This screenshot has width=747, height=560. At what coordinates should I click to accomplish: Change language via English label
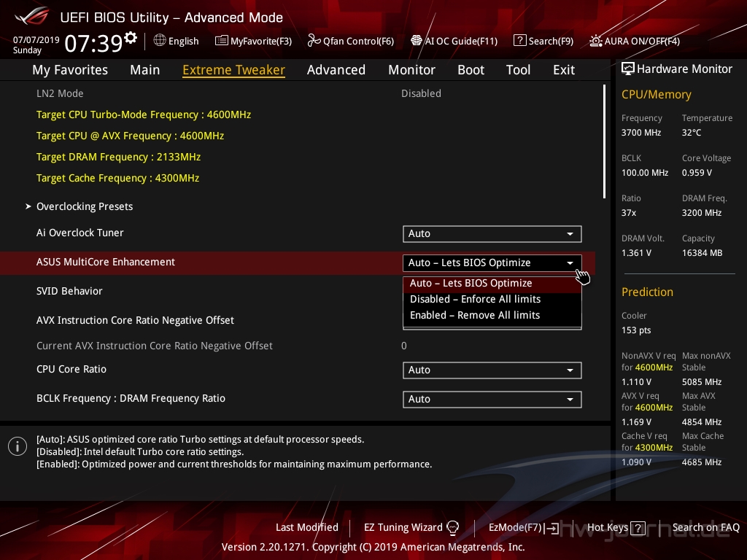pos(183,41)
